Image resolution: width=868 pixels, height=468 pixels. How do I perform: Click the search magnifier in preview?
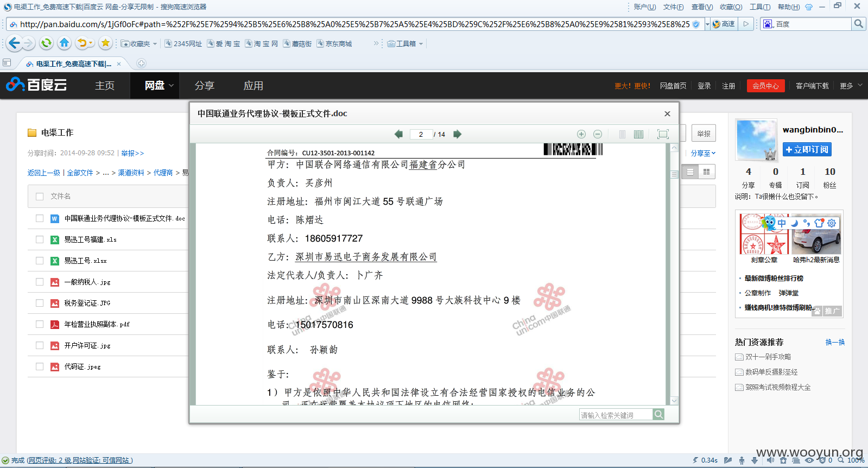click(658, 414)
